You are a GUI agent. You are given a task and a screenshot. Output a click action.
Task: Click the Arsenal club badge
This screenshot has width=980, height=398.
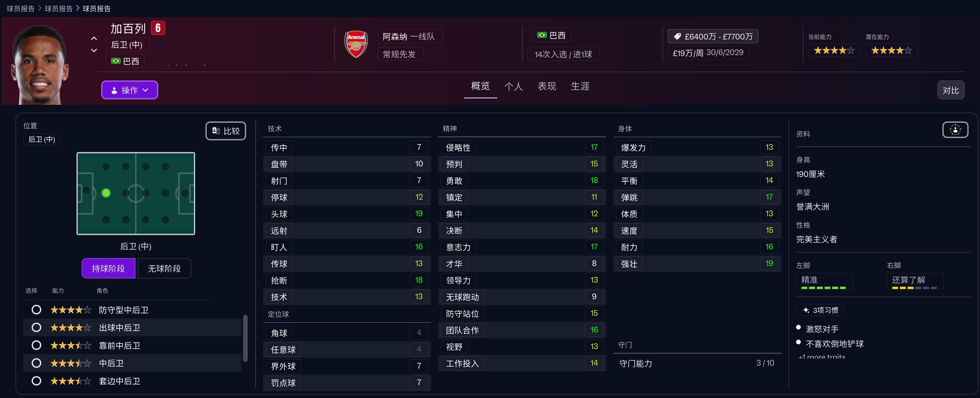click(356, 45)
